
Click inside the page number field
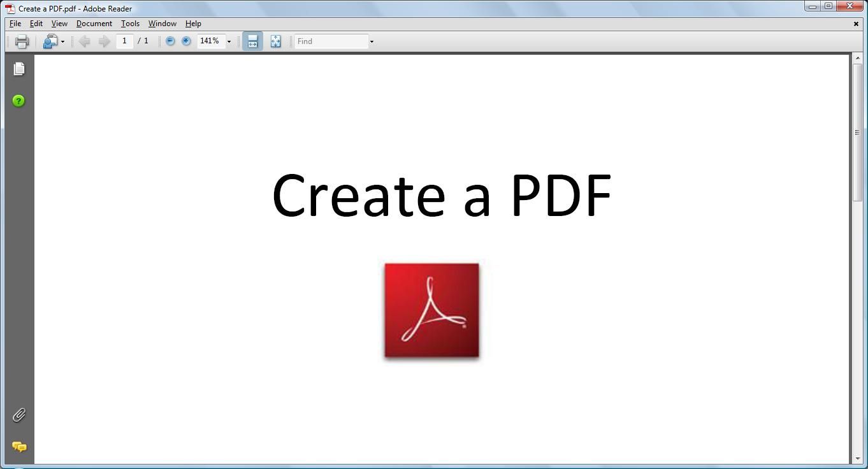[x=124, y=41]
